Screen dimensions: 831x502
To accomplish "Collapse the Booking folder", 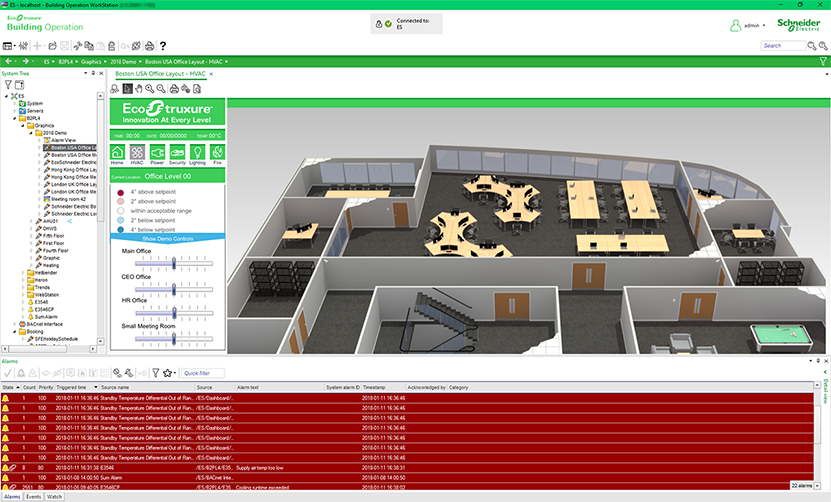I will [x=15, y=331].
